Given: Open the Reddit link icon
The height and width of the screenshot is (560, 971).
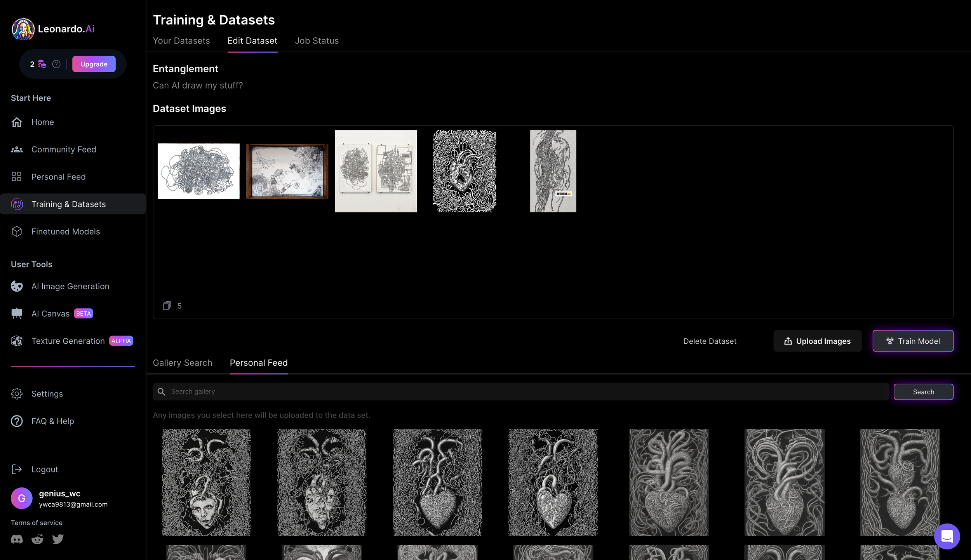Looking at the screenshot, I should pyautogui.click(x=37, y=539).
